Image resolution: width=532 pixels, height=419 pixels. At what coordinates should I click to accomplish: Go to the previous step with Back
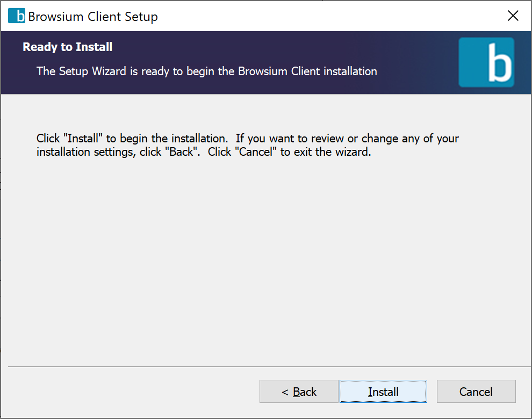coord(299,392)
